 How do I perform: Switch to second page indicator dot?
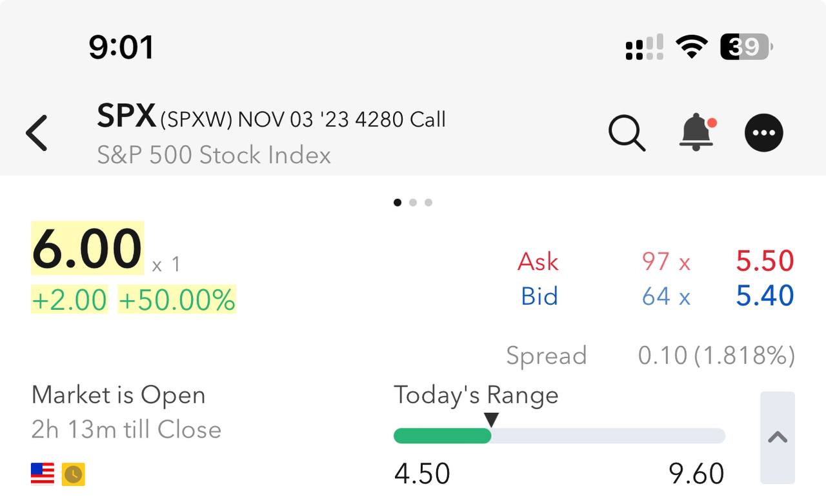click(x=413, y=203)
